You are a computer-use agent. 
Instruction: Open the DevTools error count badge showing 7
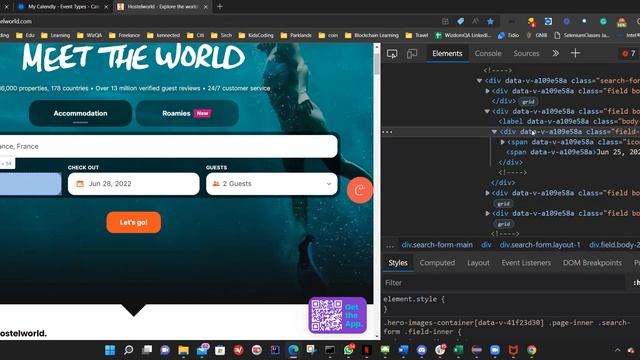pos(629,53)
